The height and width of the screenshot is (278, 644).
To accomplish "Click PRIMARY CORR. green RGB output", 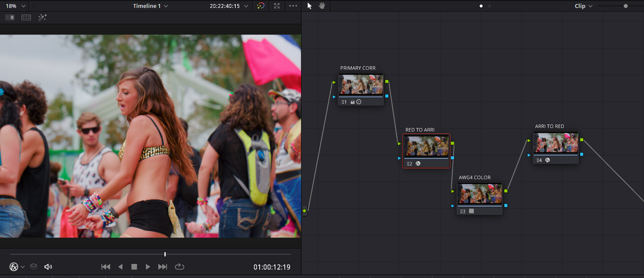I will [x=387, y=81].
